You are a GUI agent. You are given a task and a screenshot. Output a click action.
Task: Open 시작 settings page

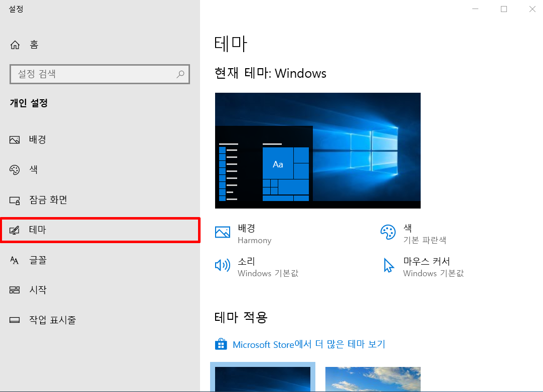[x=38, y=290]
